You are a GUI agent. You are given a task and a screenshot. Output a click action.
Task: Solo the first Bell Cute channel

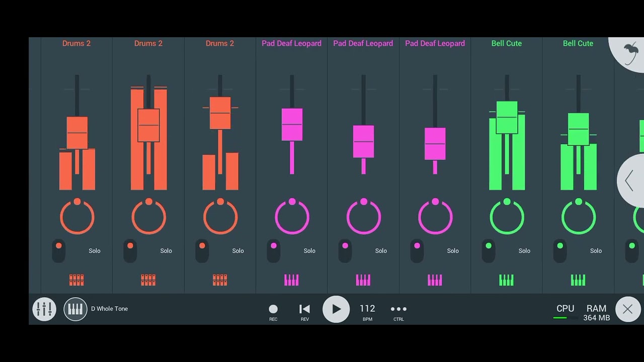coord(524,250)
